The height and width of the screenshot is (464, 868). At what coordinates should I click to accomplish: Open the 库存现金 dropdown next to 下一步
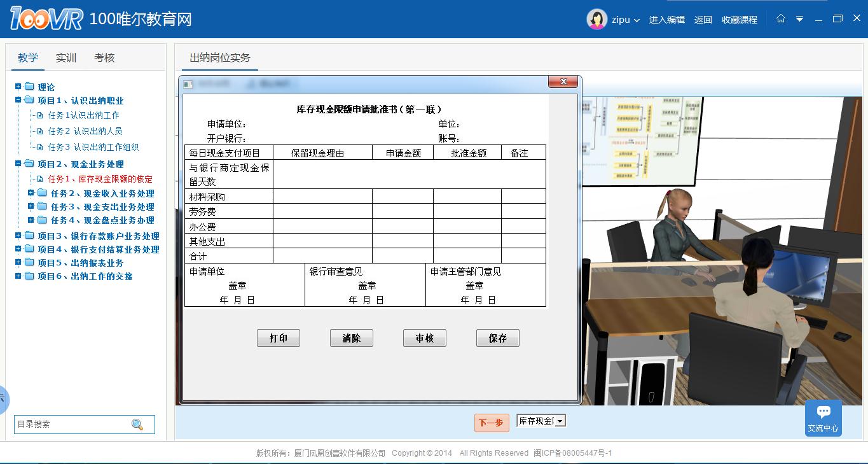point(560,421)
